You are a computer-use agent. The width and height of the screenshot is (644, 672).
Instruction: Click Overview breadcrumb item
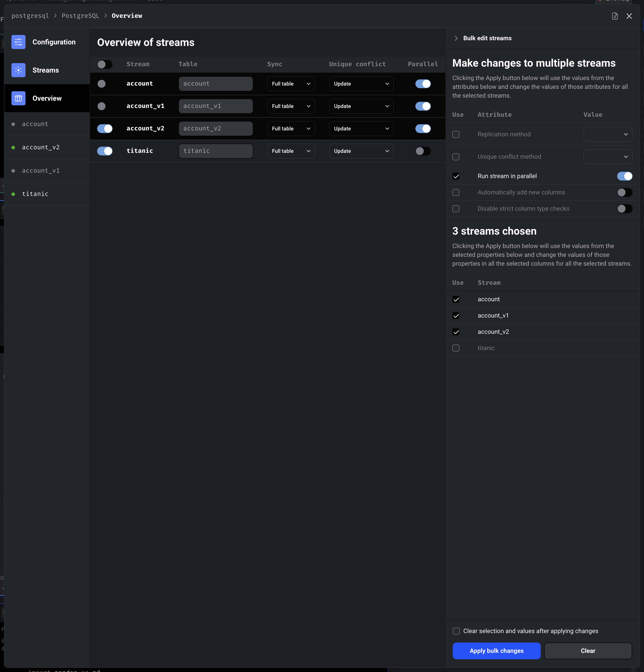pos(127,16)
